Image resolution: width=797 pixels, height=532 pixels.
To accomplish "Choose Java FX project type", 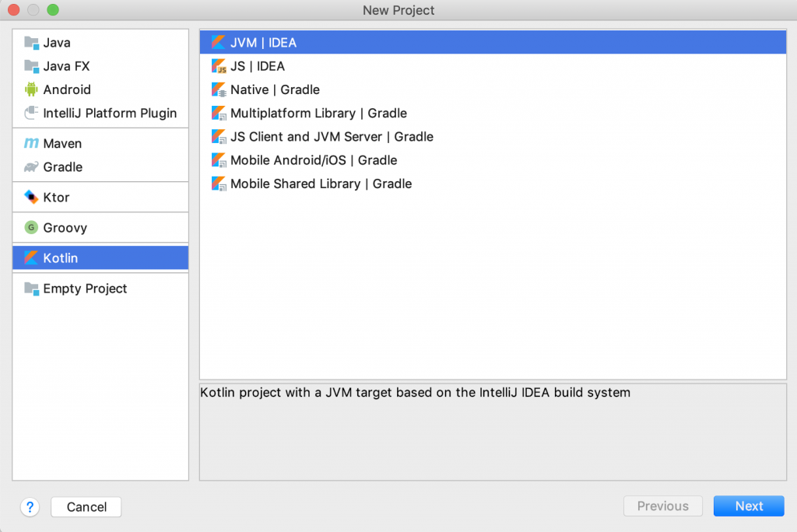I will click(x=66, y=66).
